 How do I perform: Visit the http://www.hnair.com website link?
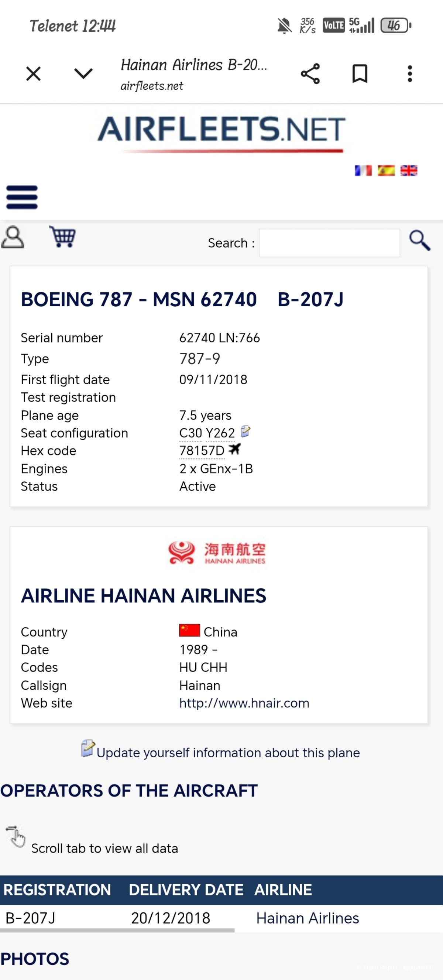point(244,703)
